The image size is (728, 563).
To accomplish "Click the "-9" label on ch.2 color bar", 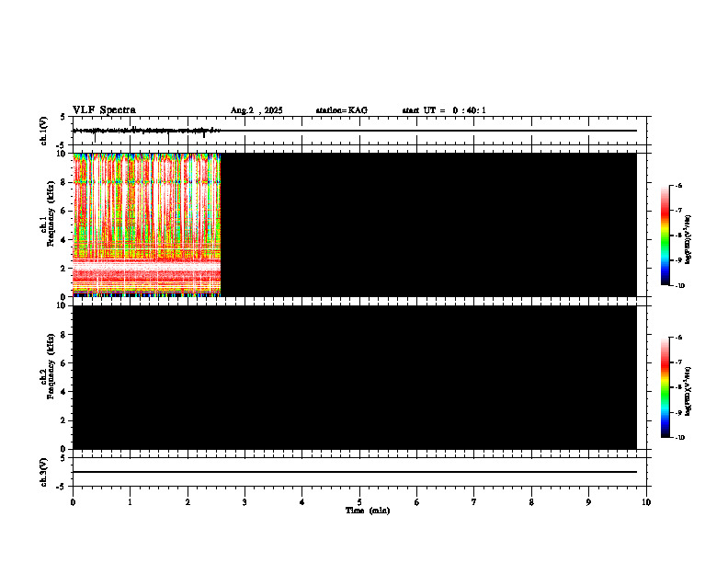I will coord(678,412).
